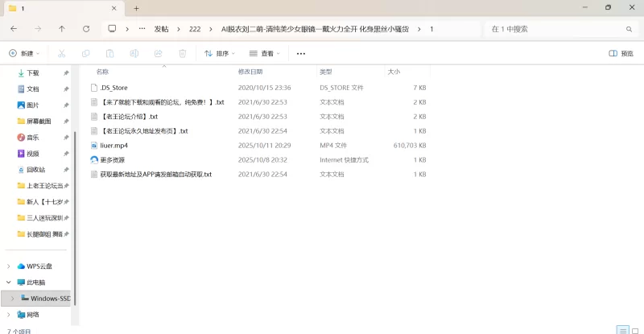Click the Up one level arrow
644x334 pixels.
(x=62, y=29)
